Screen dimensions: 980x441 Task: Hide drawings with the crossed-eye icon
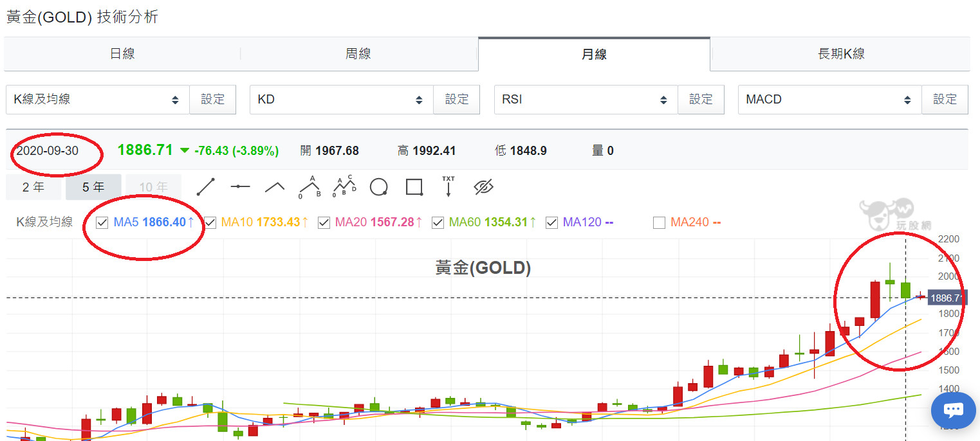coord(483,187)
